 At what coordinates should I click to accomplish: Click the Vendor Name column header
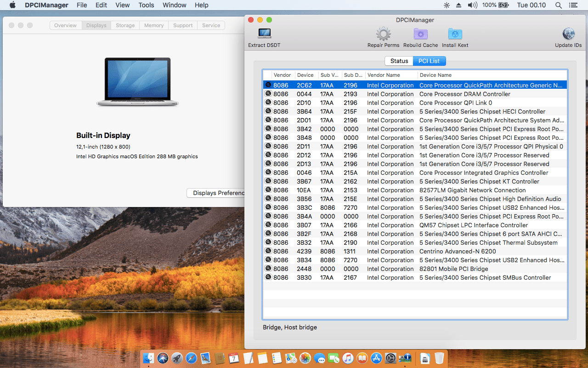391,75
